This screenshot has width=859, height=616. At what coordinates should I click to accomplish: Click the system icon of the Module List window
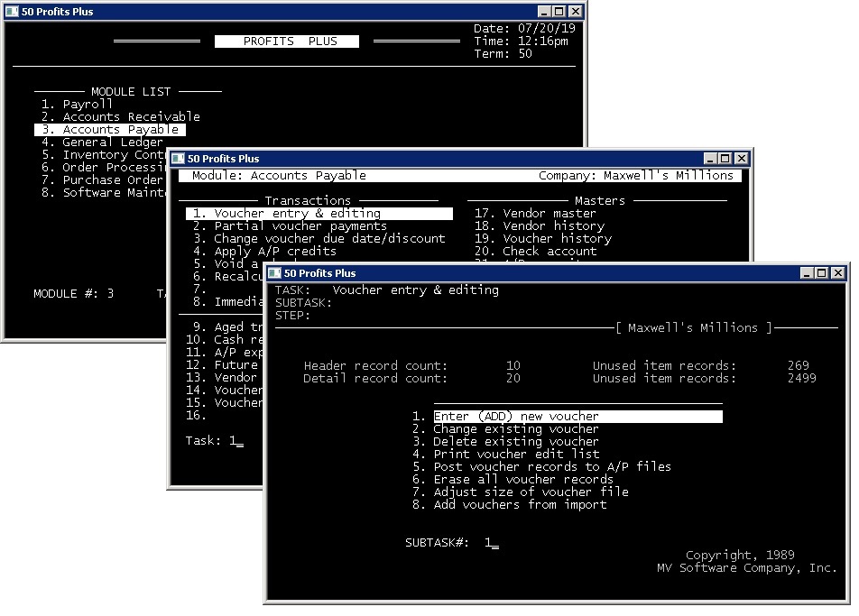tap(12, 12)
